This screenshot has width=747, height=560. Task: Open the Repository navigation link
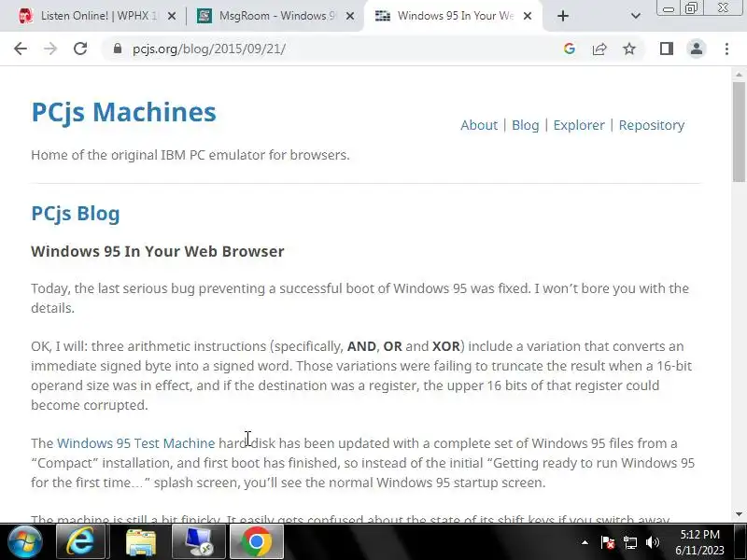coord(651,125)
